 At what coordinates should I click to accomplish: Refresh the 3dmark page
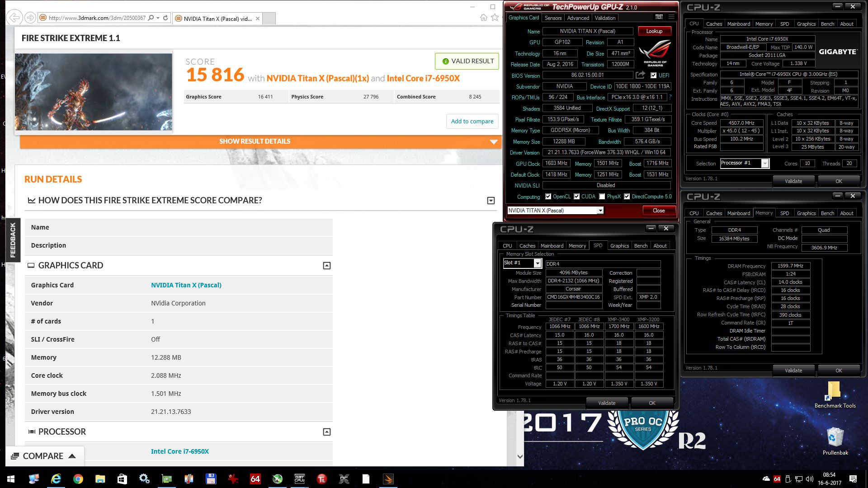(x=165, y=18)
